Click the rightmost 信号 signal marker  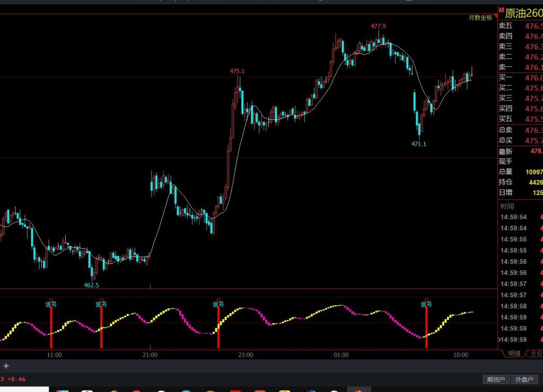(426, 304)
